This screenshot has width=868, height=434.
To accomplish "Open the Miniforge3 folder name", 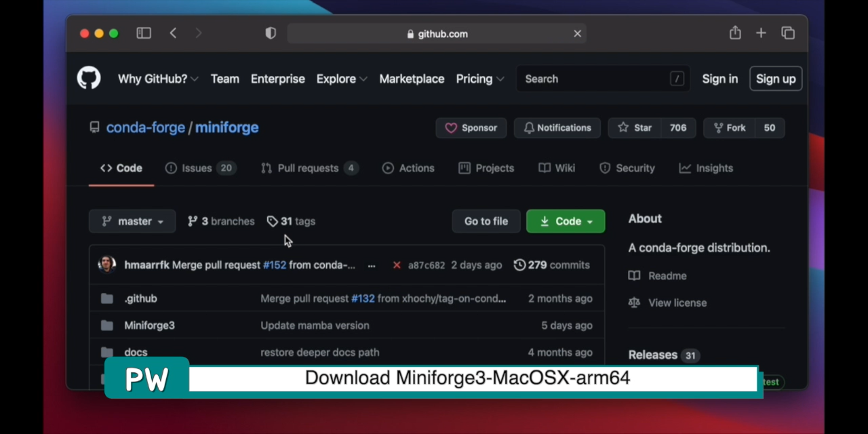I will click(x=149, y=325).
